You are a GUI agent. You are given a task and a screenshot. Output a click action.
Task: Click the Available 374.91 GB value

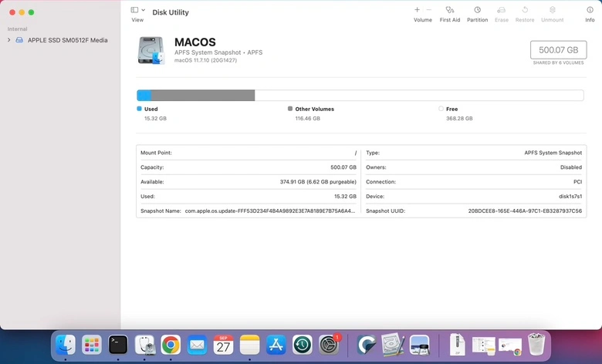[x=318, y=182]
